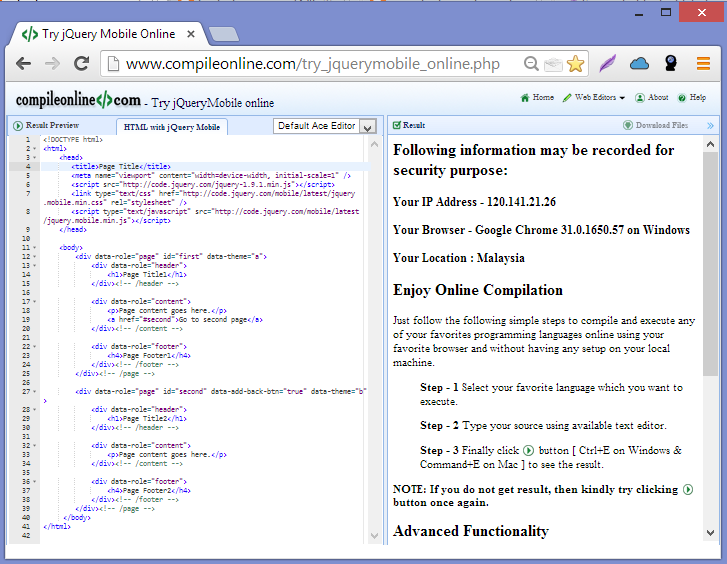This screenshot has height=564, width=727.
Task: Open the About link
Action: 652,97
